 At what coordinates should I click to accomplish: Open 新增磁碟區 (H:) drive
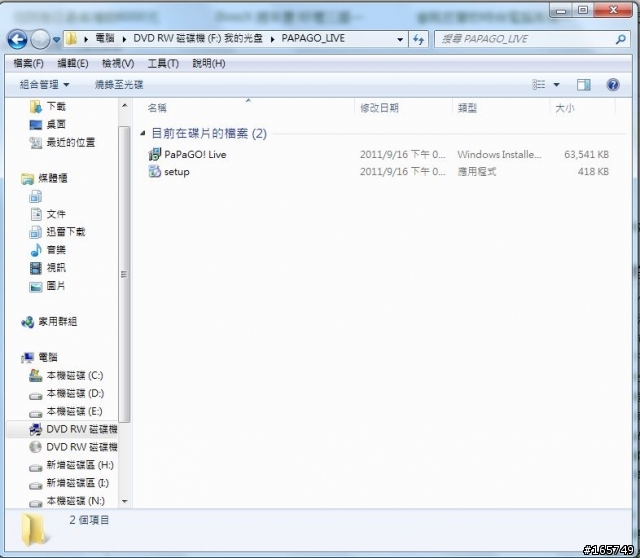point(80,465)
